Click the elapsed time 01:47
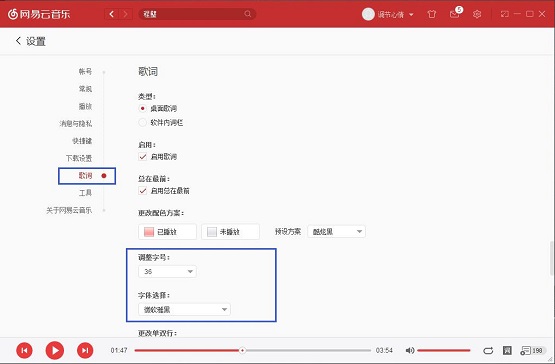The image size is (555, 364). (x=119, y=351)
